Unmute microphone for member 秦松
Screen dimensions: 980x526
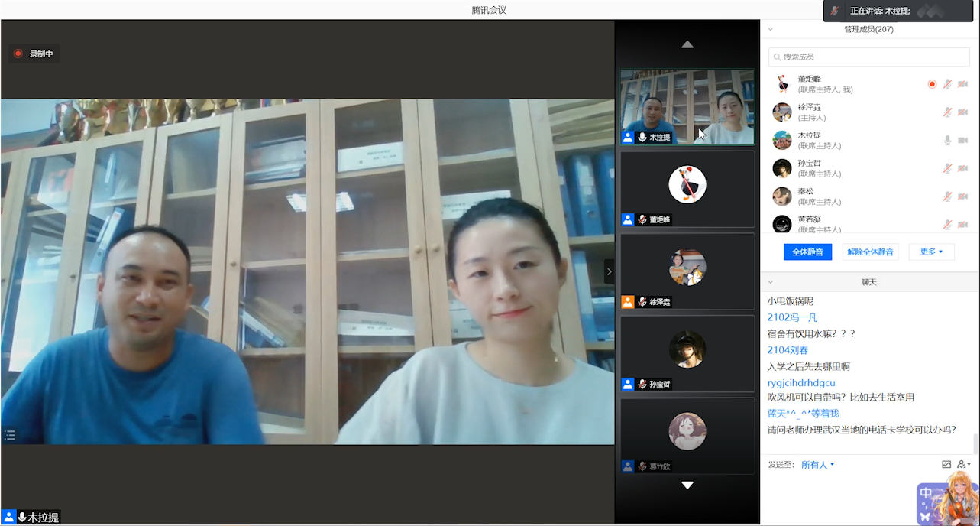tap(947, 196)
